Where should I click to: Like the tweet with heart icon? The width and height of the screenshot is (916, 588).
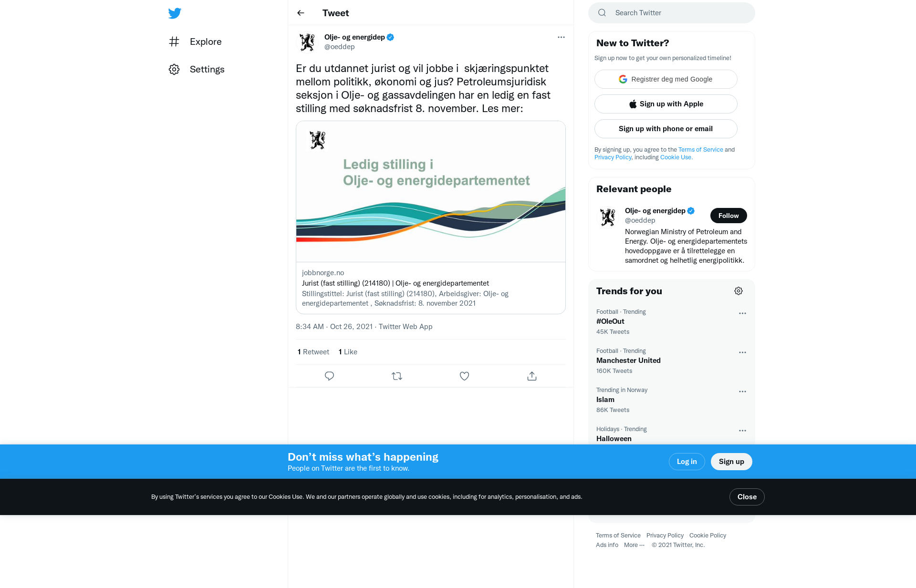coord(464,376)
